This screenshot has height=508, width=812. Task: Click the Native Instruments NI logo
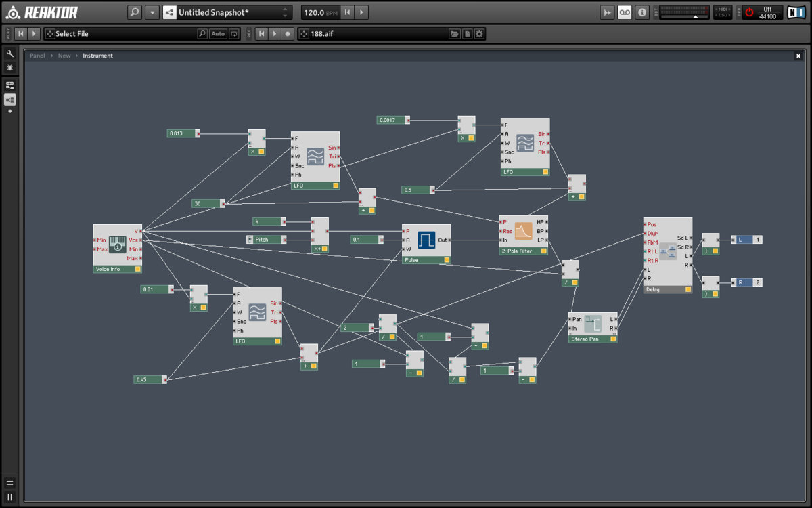click(x=796, y=12)
